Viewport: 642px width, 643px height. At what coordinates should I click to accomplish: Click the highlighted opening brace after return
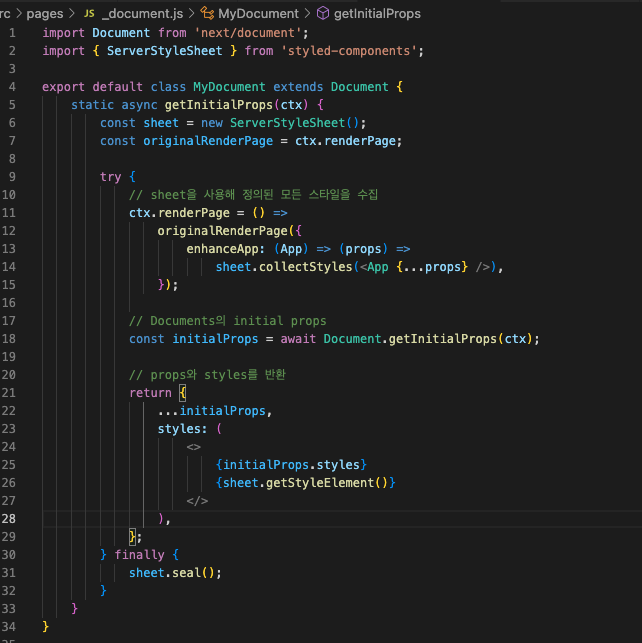[183, 393]
